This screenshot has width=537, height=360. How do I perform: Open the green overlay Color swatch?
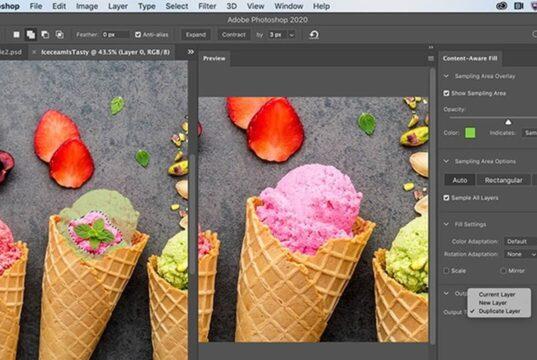point(470,133)
